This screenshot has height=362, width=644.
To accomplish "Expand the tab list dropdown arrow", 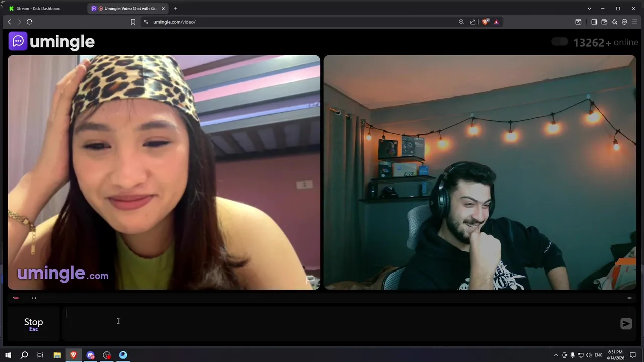I will (589, 8).
